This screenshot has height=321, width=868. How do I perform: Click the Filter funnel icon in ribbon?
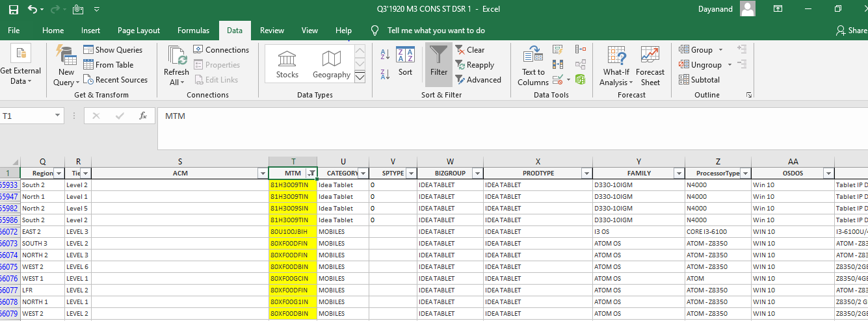[439, 60]
